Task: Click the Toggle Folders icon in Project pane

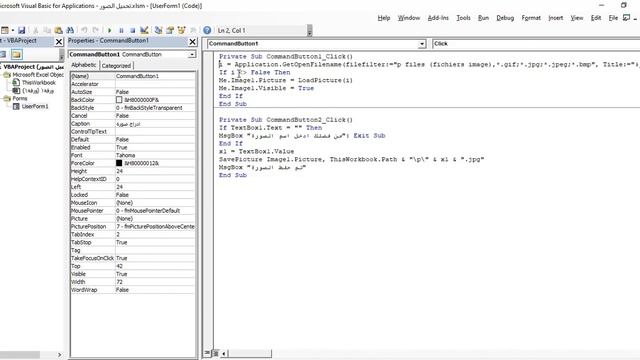Action: point(16,54)
